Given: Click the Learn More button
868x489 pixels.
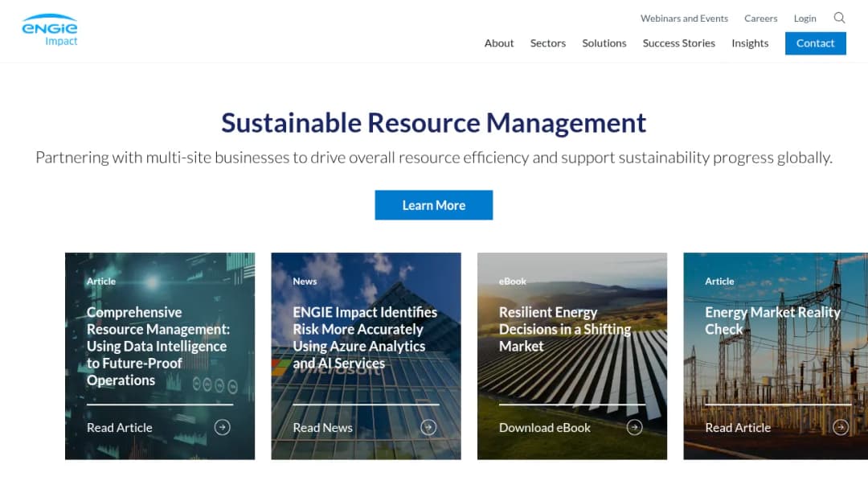Looking at the screenshot, I should click(x=433, y=205).
